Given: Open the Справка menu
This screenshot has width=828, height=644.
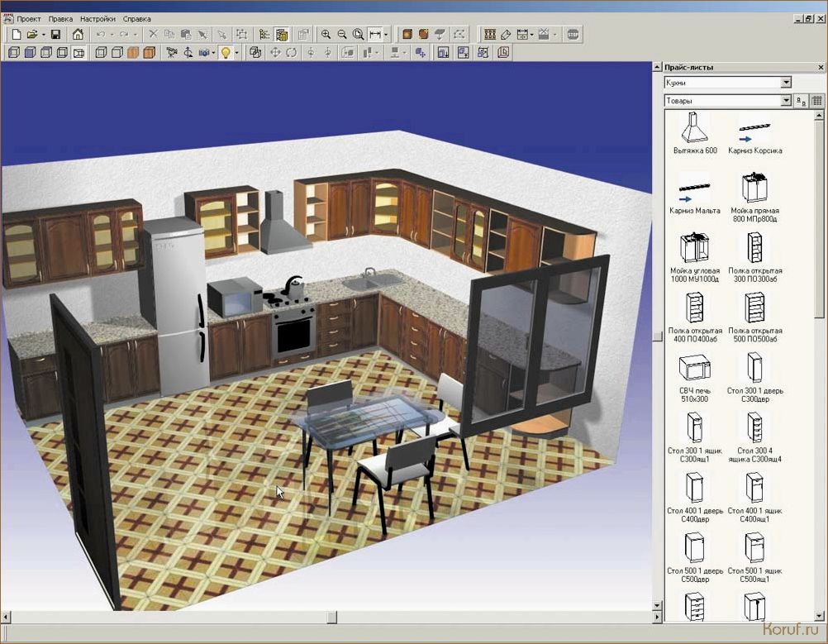Looking at the screenshot, I should [136, 18].
